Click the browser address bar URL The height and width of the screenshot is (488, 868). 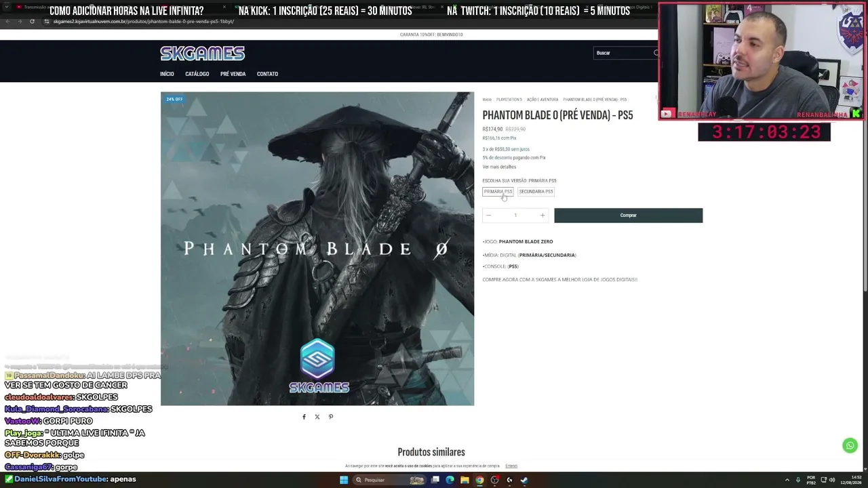click(144, 21)
